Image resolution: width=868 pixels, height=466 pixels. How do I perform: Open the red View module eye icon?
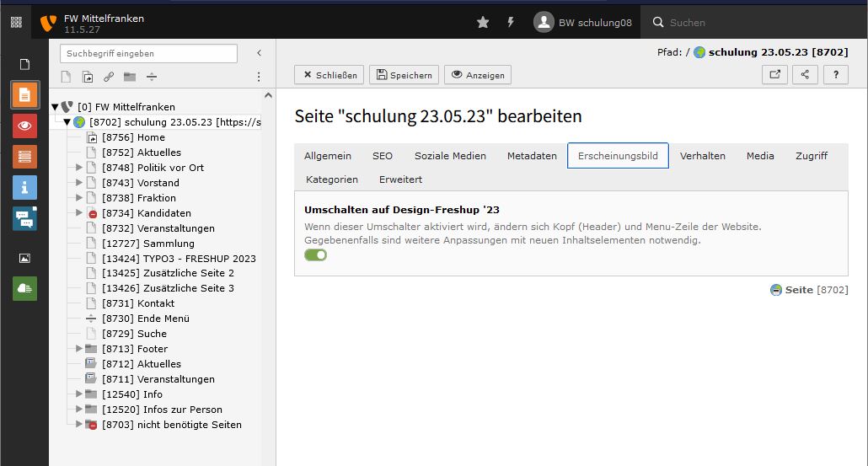tap(24, 126)
